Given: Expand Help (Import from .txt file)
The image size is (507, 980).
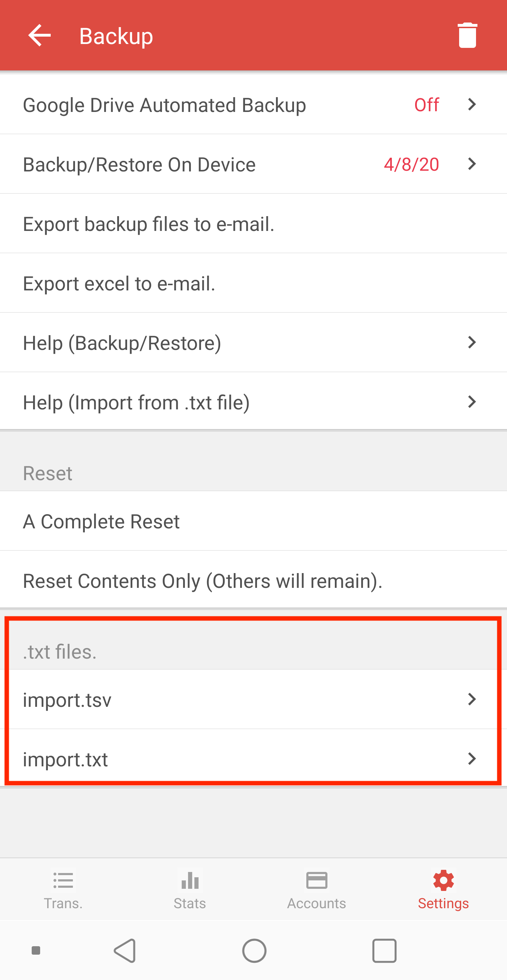Looking at the screenshot, I should 254,402.
